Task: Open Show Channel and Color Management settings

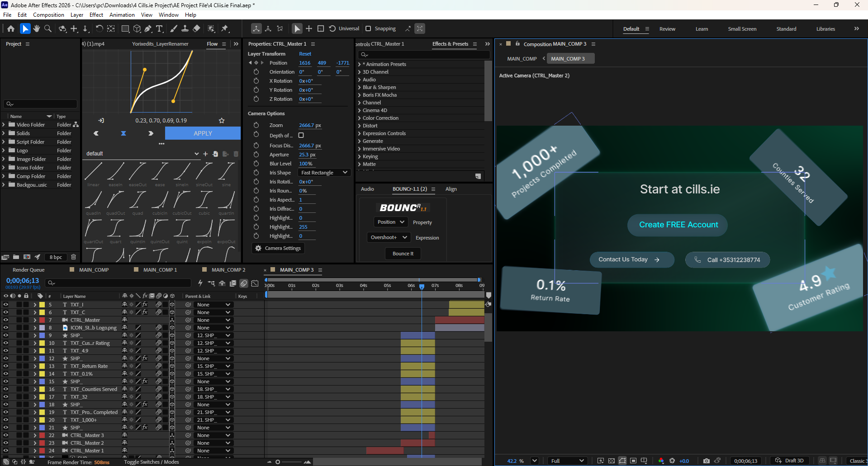Action: [661, 461]
